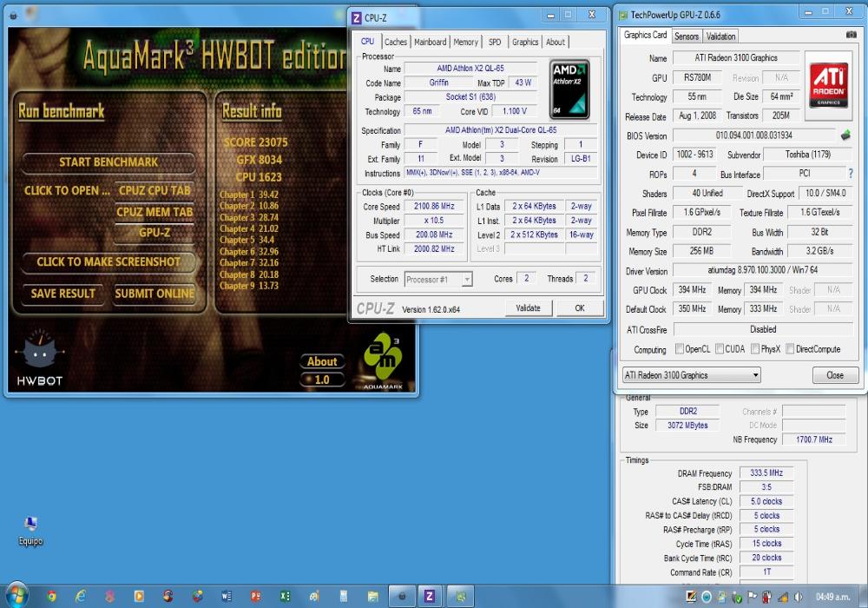
Task: Switch to the Mainboard tab in CPU-Z
Action: point(431,42)
